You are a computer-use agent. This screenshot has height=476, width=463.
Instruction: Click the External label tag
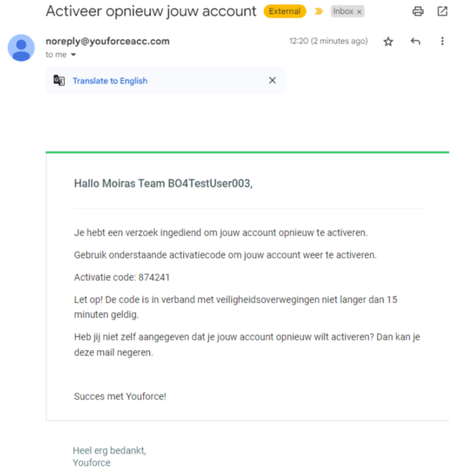pos(285,11)
